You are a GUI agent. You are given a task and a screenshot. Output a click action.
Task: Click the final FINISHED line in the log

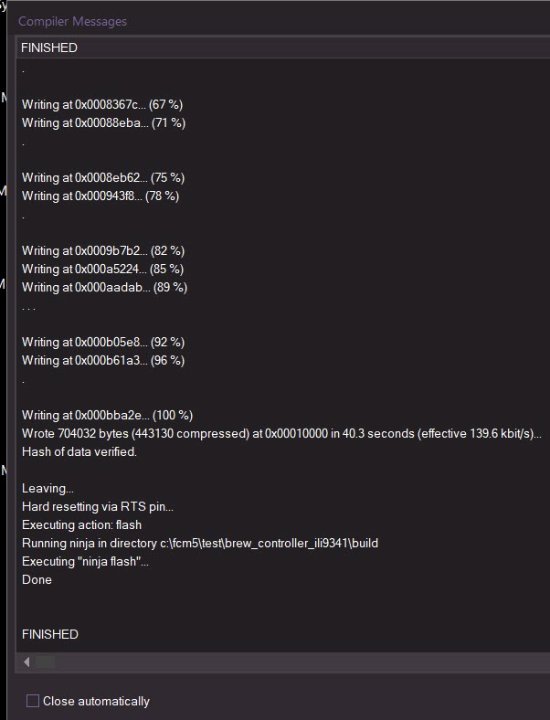click(50, 634)
